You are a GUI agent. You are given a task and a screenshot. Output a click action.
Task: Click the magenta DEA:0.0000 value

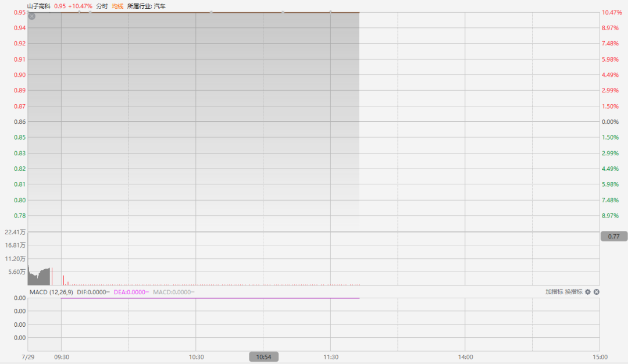[x=131, y=292]
